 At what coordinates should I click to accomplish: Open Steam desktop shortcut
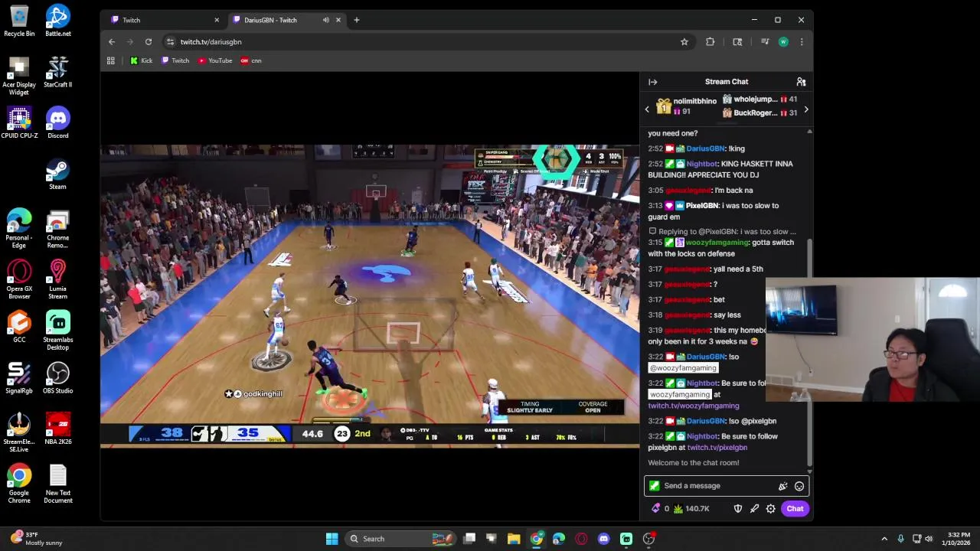pos(58,174)
